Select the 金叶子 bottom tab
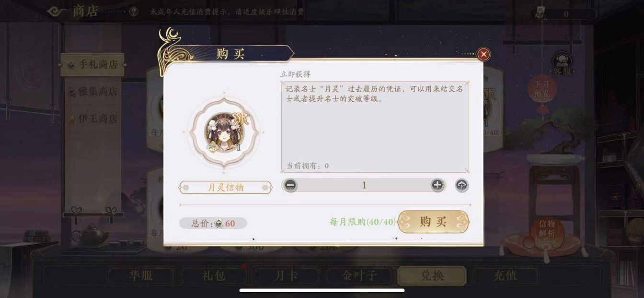The width and height of the screenshot is (644, 298). click(x=359, y=276)
